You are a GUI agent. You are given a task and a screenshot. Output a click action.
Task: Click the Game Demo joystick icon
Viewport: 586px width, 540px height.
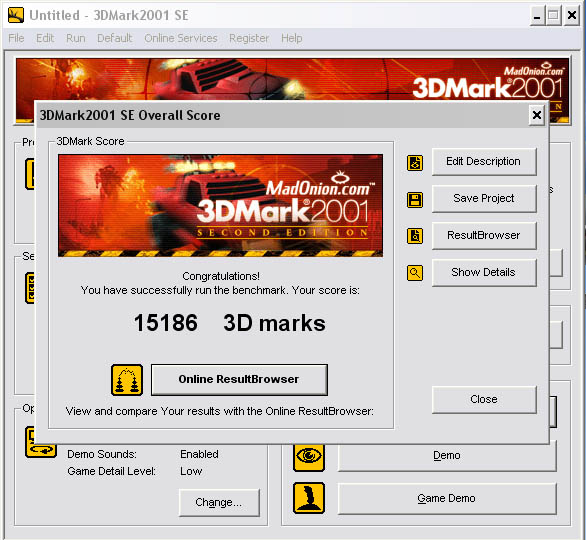(309, 498)
